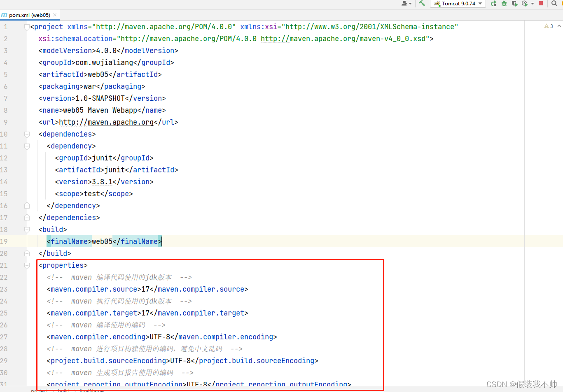
Task: Click the test scope value
Action: tap(92, 194)
